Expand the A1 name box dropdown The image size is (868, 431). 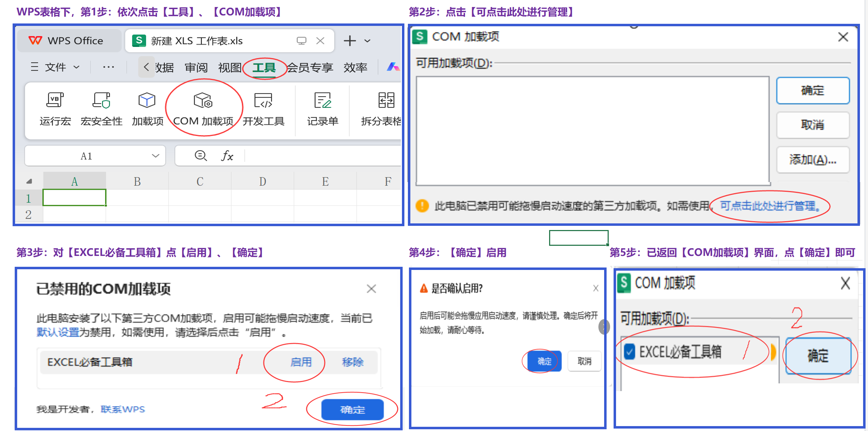tap(156, 156)
